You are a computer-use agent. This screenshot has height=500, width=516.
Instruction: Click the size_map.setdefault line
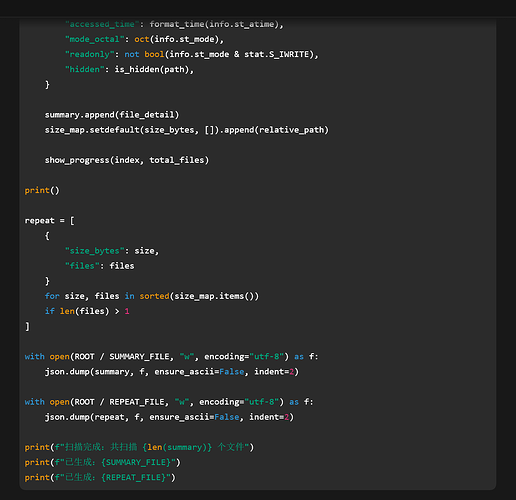click(x=187, y=130)
